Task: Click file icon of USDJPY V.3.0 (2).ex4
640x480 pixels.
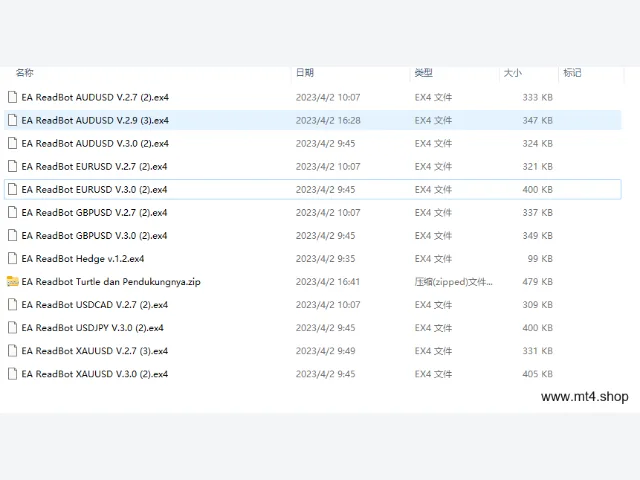Action: (x=13, y=328)
